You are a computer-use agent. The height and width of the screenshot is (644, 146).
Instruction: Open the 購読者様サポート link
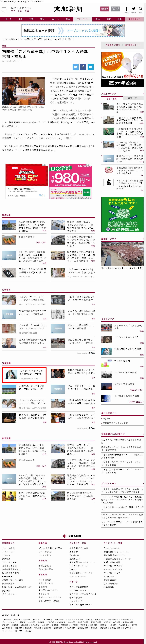click(132, 45)
